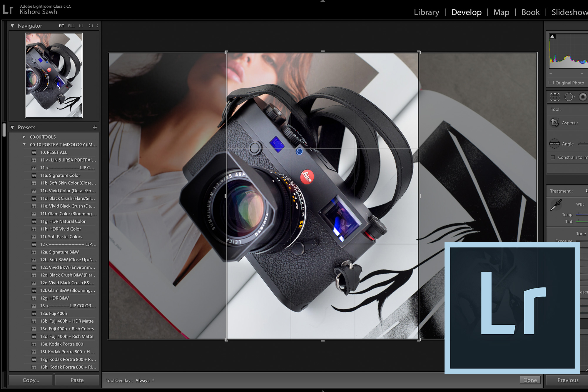Click preset icon beside 13a. Fuji 400h
Screen dimensions: 588x392
pos(34,313)
